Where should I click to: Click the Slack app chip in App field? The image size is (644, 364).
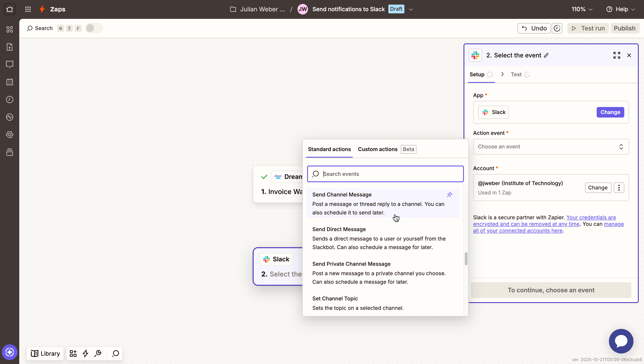(493, 112)
